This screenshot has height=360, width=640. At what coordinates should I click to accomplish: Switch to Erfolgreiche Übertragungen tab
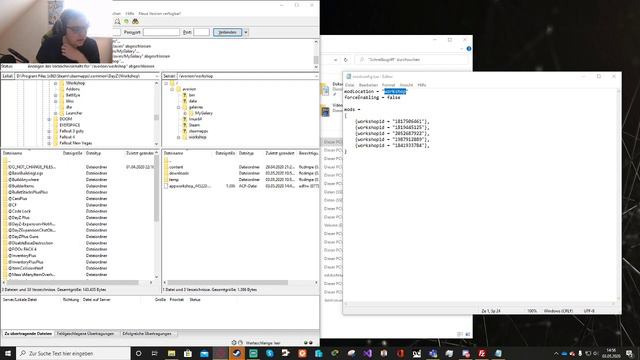(147, 334)
